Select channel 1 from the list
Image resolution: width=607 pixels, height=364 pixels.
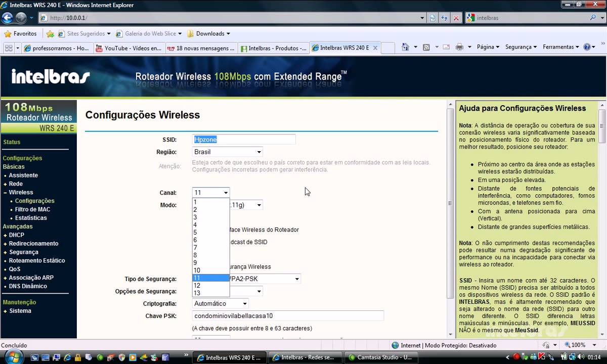click(211, 202)
